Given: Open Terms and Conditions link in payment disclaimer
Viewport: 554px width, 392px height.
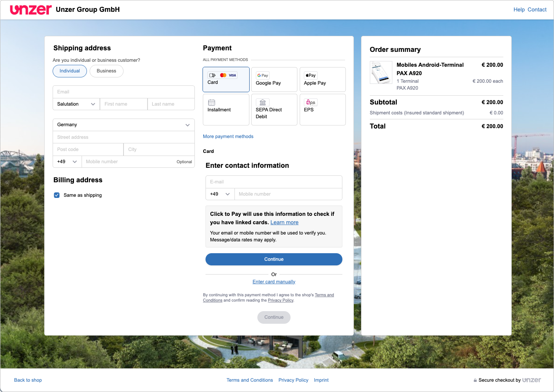Looking at the screenshot, I should [x=324, y=295].
